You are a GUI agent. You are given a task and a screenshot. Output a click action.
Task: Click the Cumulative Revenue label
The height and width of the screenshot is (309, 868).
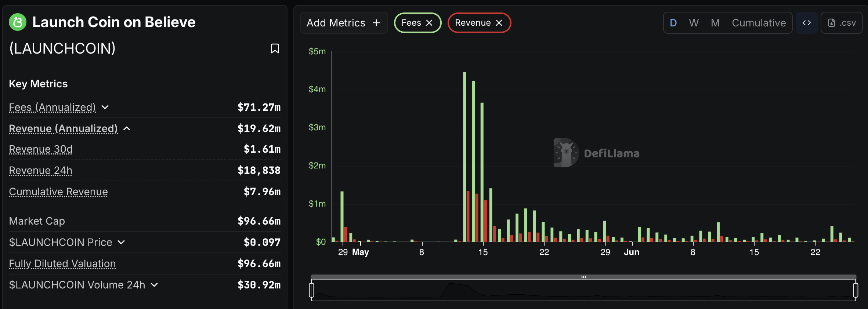pos(58,192)
